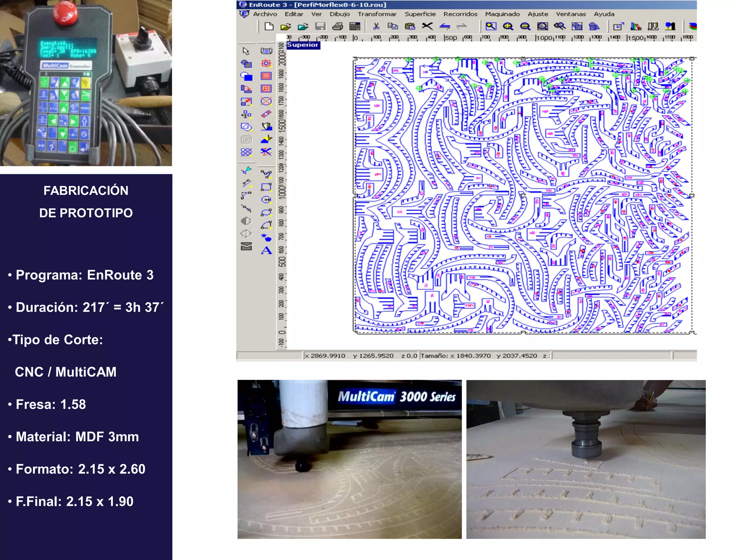This screenshot has height=560, width=747.
Task: Select the arrow selection tool
Action: point(246,51)
